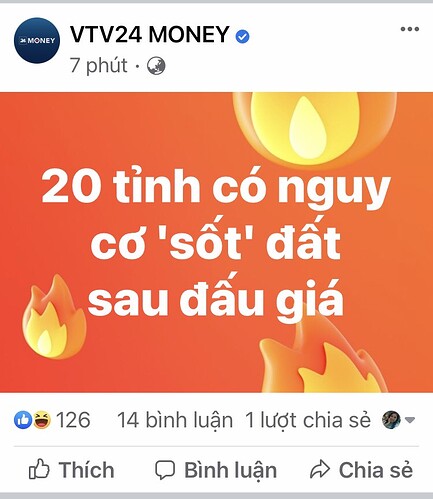Click the Bình luận button

click(x=216, y=470)
